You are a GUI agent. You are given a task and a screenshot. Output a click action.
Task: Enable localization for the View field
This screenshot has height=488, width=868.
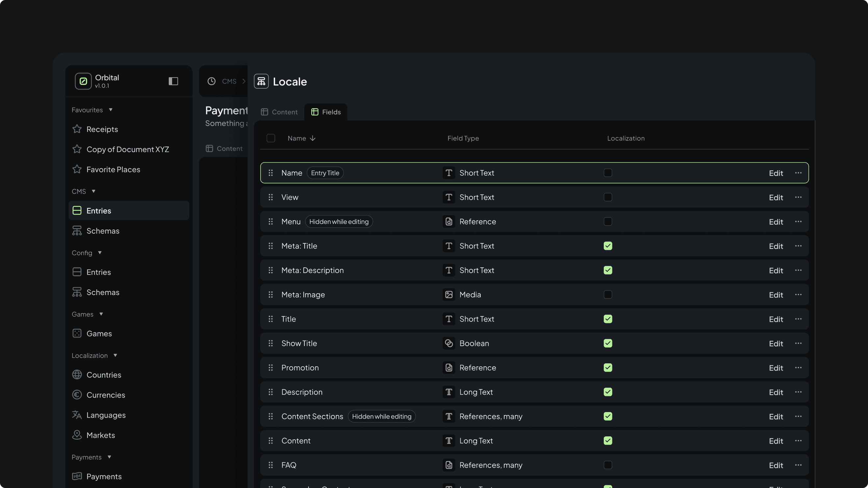[608, 197]
